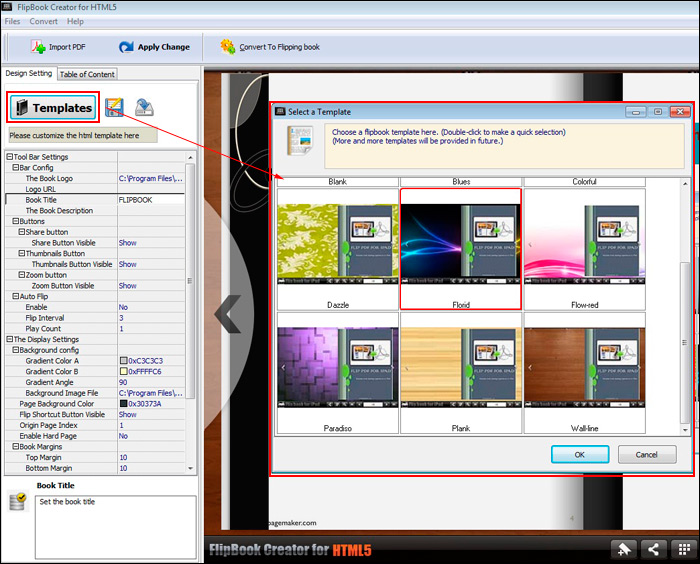The width and height of the screenshot is (700, 564).
Task: Click template list scroll up arrow
Action: (685, 184)
